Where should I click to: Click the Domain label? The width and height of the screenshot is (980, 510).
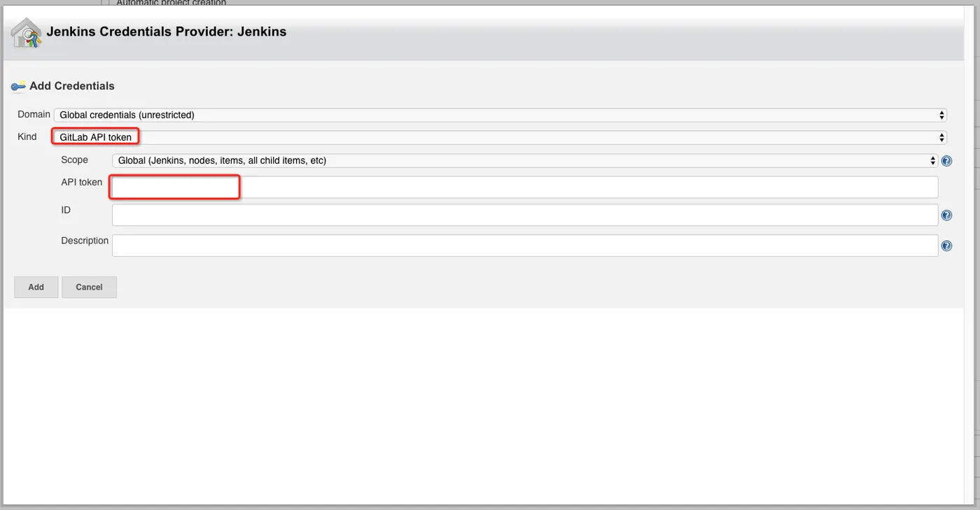(34, 114)
